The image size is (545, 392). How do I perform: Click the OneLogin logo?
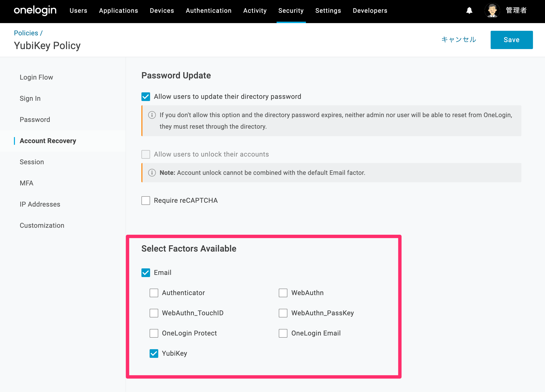pyautogui.click(x=35, y=11)
